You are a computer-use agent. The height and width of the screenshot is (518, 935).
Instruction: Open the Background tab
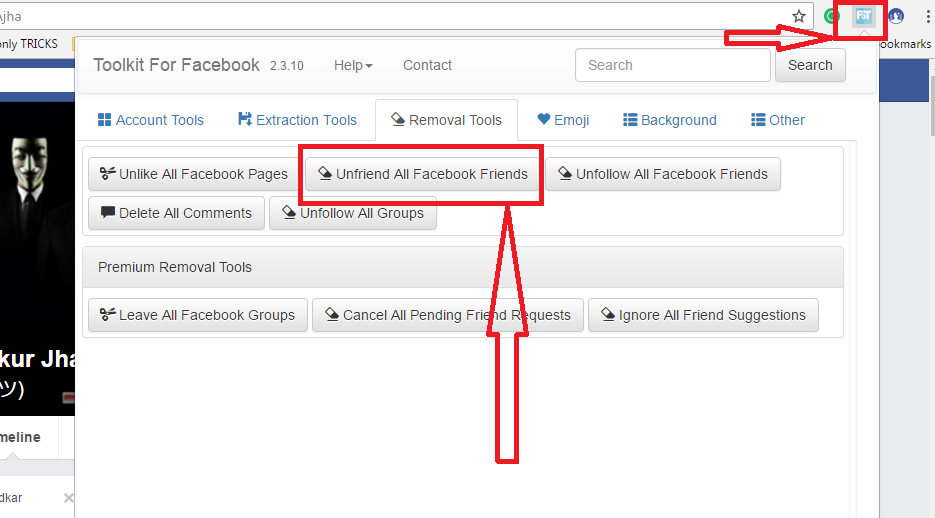pyautogui.click(x=670, y=120)
